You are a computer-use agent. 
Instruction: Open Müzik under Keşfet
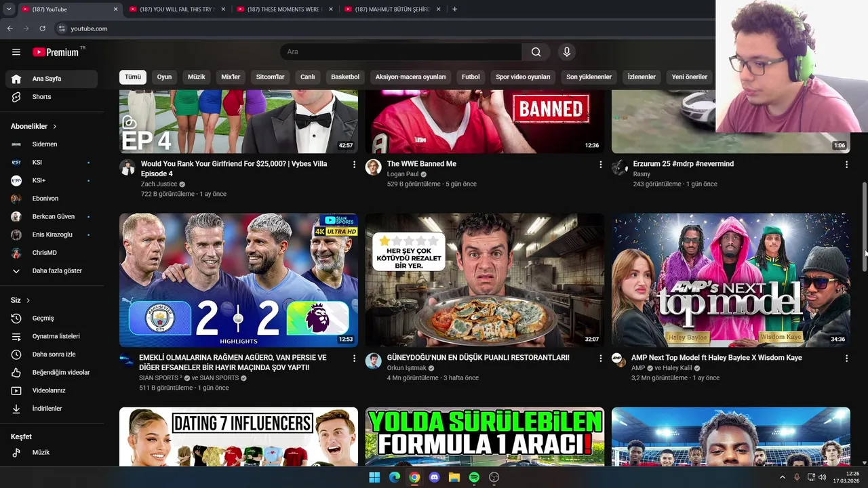52,452
